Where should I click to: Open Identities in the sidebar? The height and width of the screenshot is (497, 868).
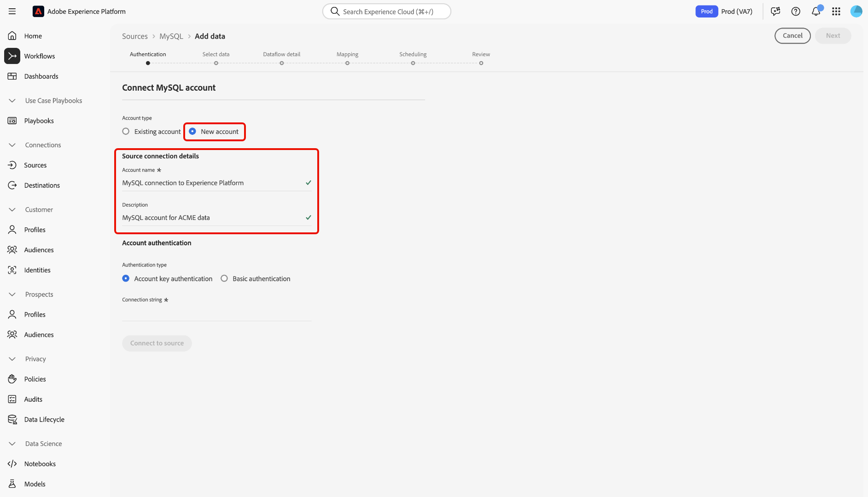click(37, 270)
